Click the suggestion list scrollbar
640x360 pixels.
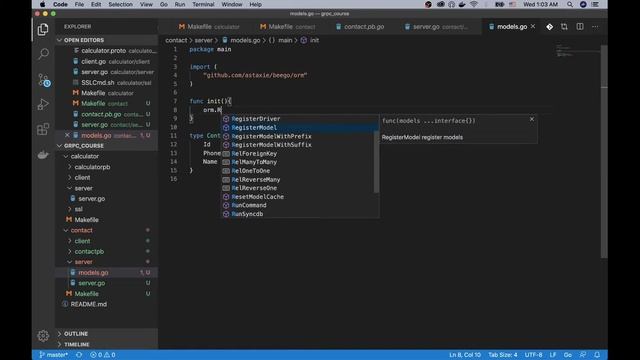tap(376, 162)
